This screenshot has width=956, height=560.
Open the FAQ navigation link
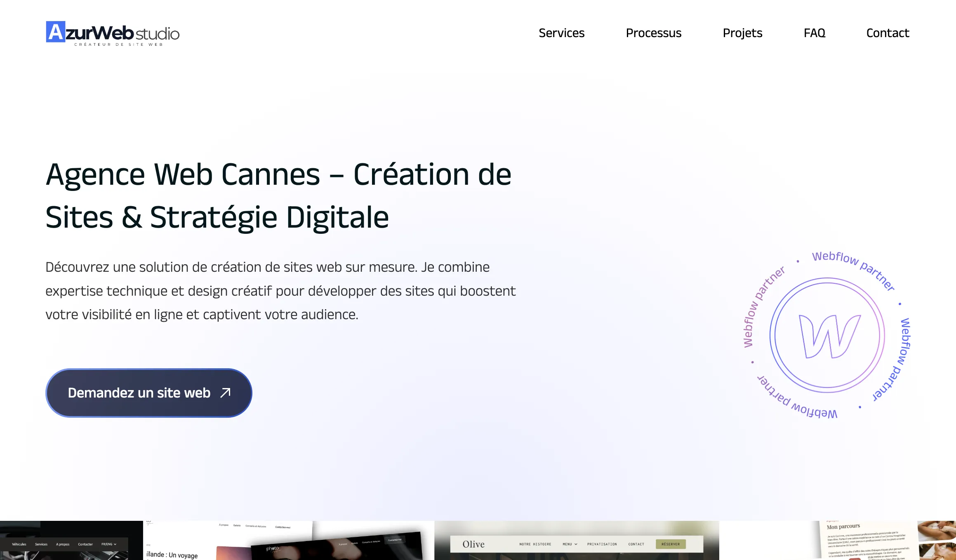[815, 33]
